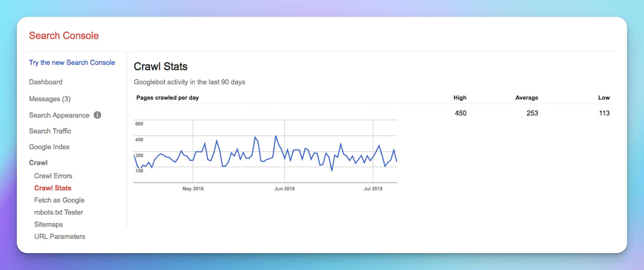Screen dimensions: 644x270
Task: Click the Low column header
Action: coord(604,98)
